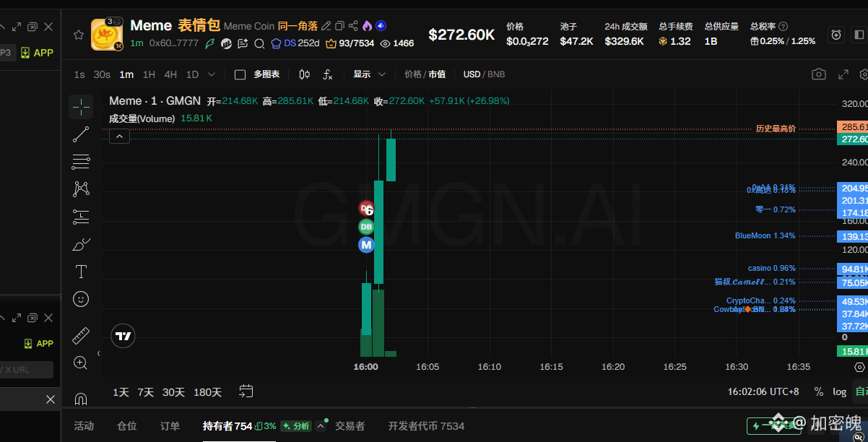Open the emoji sticker tool
Viewport: 868px width, 442px height.
click(x=81, y=298)
